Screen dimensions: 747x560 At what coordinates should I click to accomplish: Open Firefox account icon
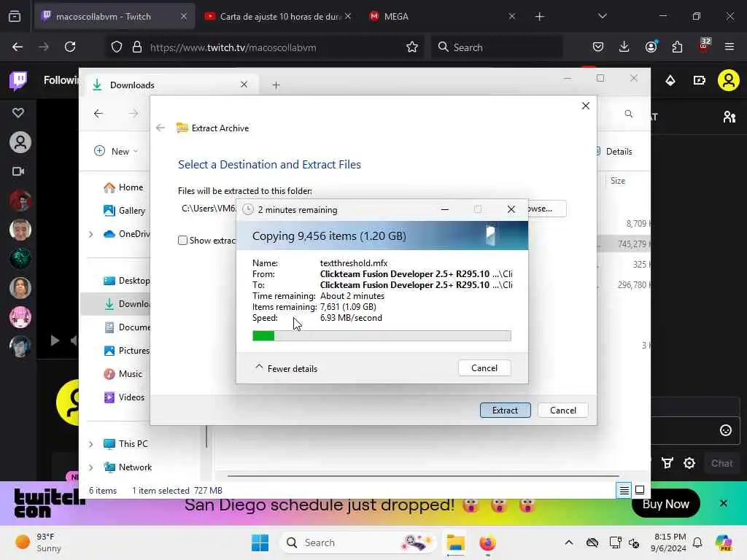[651, 47]
